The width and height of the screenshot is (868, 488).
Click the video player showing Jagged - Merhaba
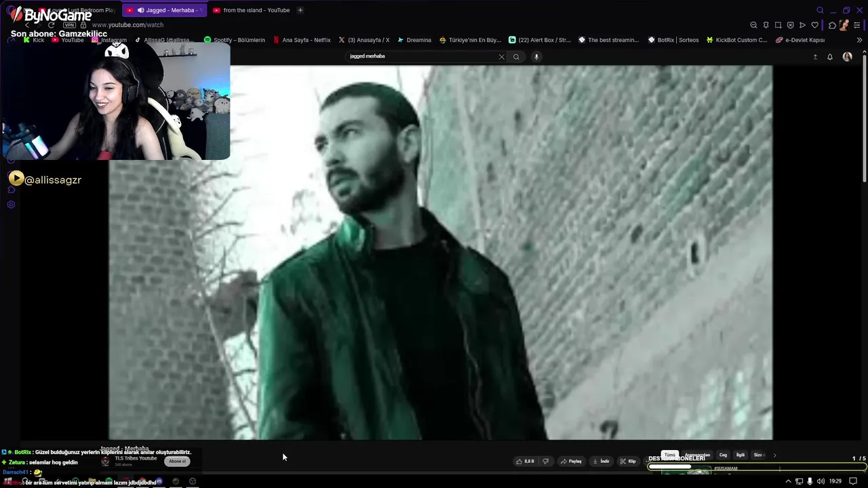(x=441, y=252)
